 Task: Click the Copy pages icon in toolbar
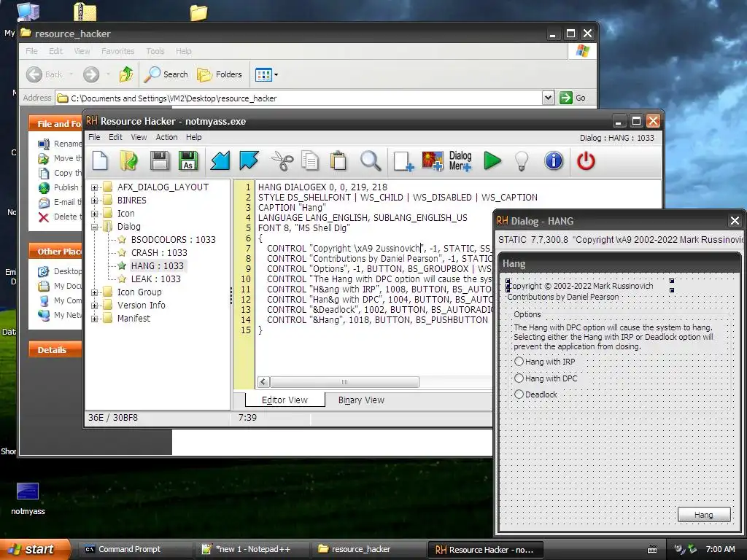310,160
